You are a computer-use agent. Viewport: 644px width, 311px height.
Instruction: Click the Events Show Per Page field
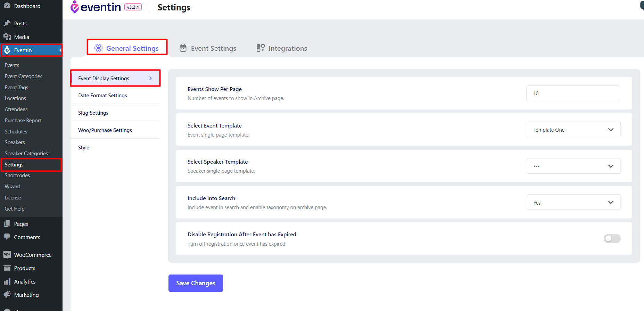coord(573,93)
